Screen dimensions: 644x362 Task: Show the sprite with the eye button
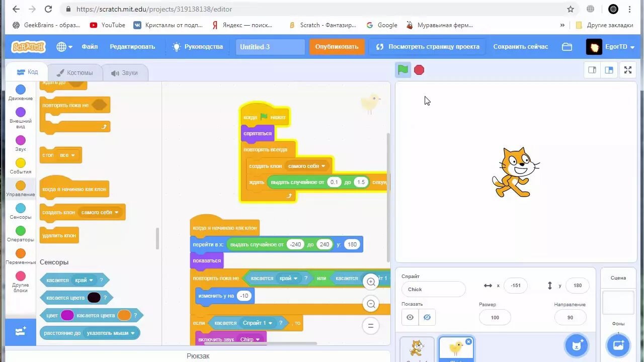410,317
